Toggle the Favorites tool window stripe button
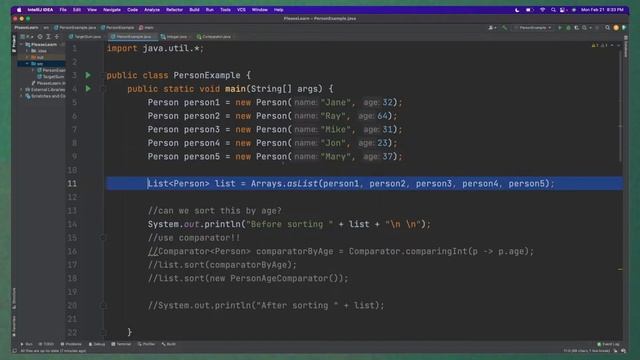The height and width of the screenshot is (360, 640). [x=14, y=326]
